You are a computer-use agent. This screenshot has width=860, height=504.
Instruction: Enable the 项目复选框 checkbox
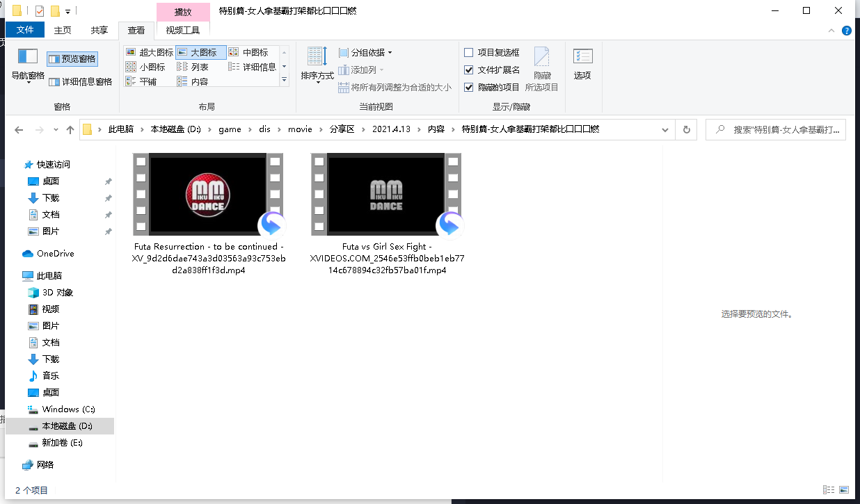point(469,52)
